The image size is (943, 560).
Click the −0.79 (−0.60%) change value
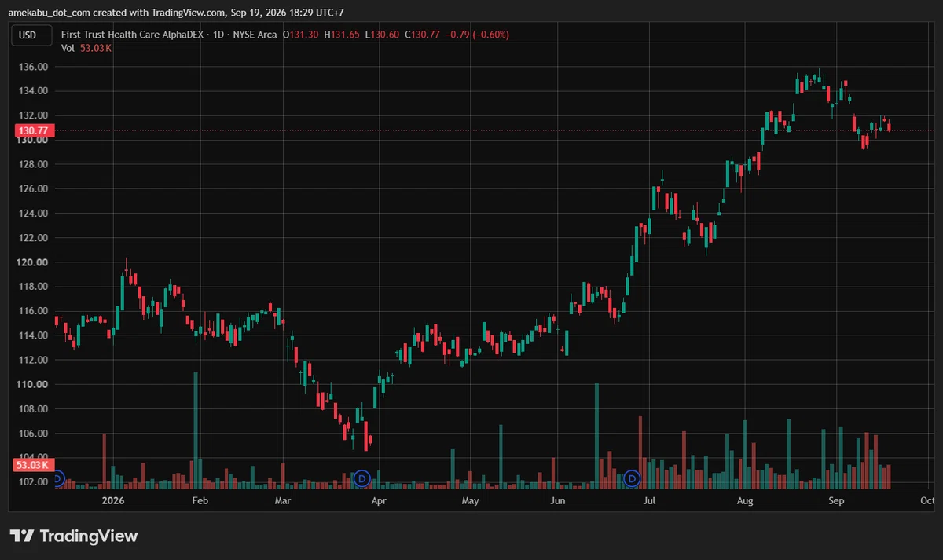tap(477, 35)
